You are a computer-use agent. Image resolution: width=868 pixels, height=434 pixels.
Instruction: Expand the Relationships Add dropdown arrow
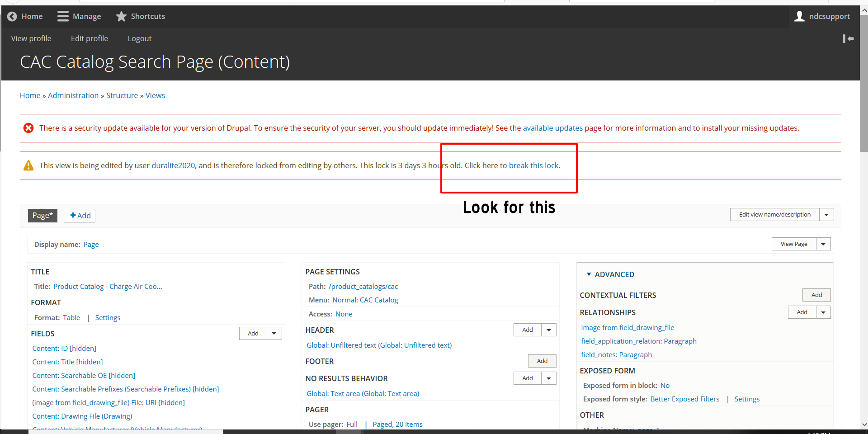(x=823, y=312)
